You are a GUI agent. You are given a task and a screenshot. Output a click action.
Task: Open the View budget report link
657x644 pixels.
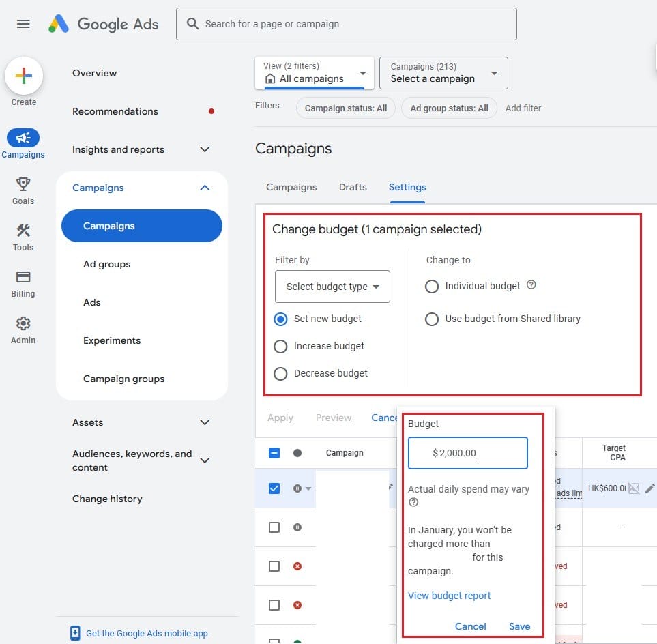(450, 596)
